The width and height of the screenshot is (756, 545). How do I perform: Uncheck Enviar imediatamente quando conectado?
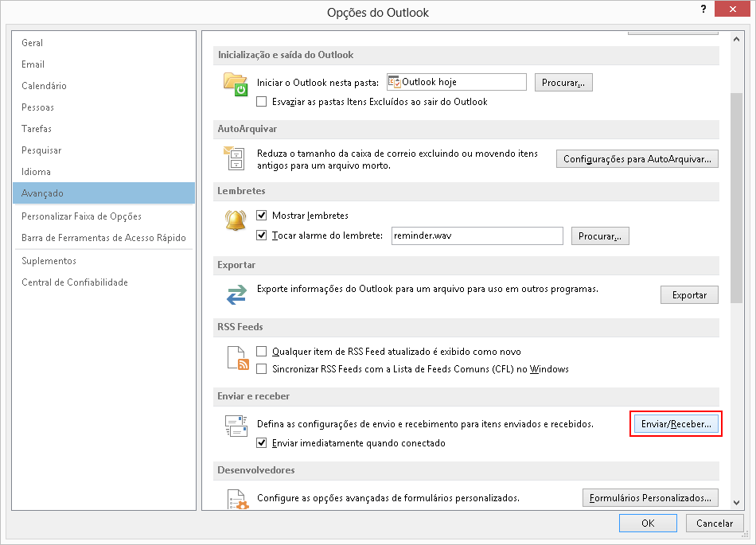(x=261, y=443)
